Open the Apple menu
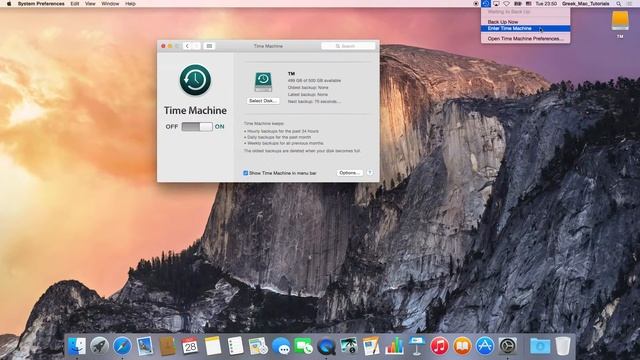Image resolution: width=640 pixels, height=360 pixels. click(9, 4)
